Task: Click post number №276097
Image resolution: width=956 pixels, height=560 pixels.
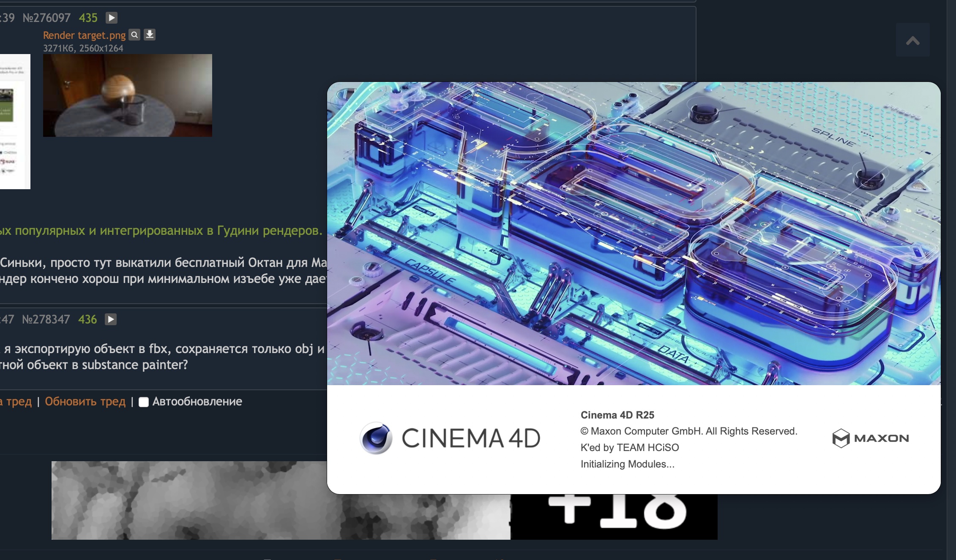Action: (46, 18)
